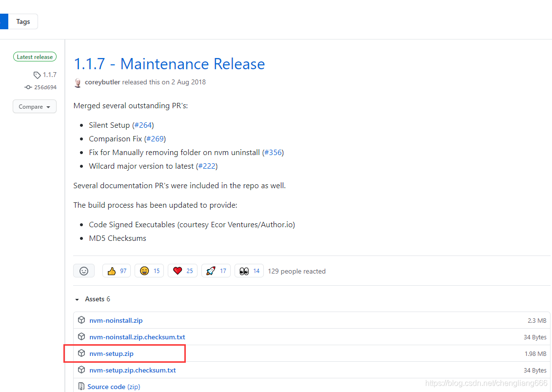
Task: Toggle the thumbs up reaction
Action: [x=116, y=271]
